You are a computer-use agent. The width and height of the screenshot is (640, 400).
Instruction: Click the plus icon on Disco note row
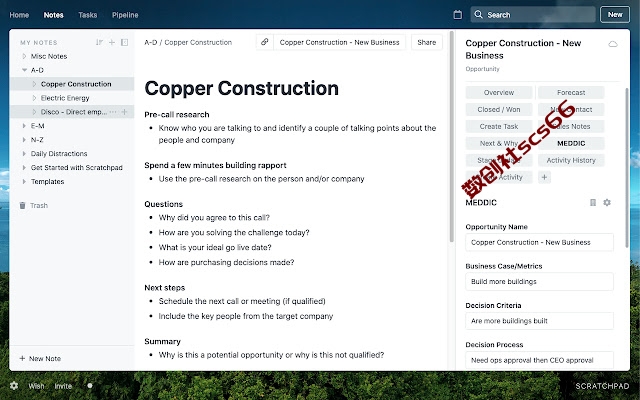(x=124, y=112)
